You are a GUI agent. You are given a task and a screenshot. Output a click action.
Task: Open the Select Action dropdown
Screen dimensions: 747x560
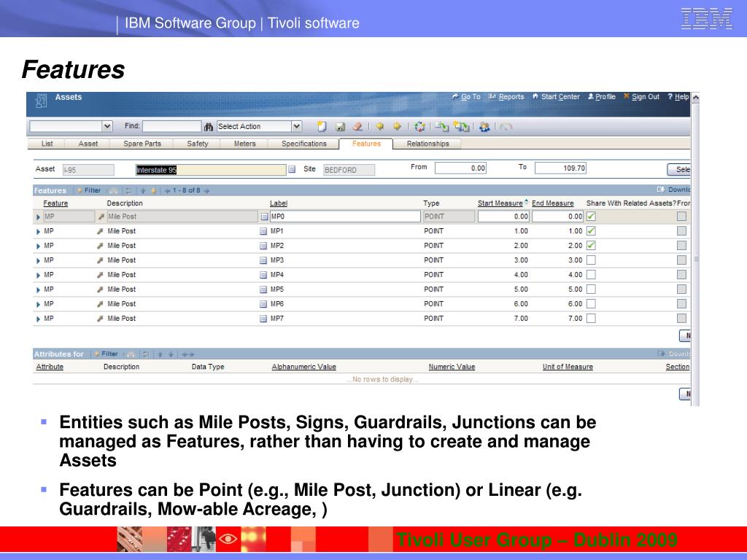[x=297, y=127]
